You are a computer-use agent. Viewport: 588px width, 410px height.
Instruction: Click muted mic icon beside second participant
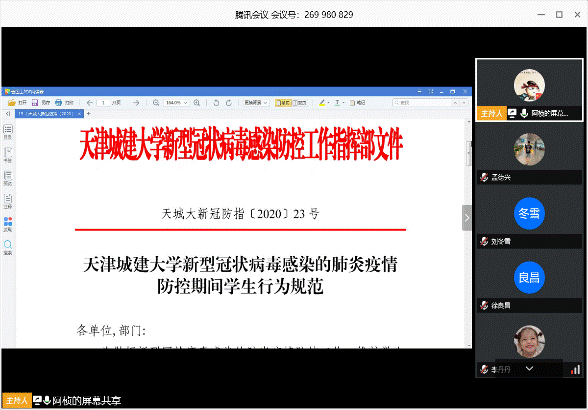click(x=484, y=177)
